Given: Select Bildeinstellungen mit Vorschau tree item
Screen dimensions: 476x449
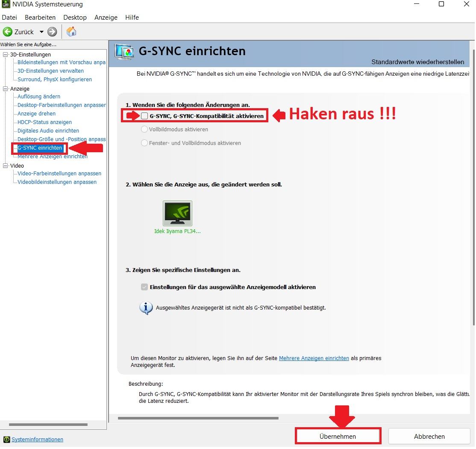Looking at the screenshot, I should click(x=62, y=62).
